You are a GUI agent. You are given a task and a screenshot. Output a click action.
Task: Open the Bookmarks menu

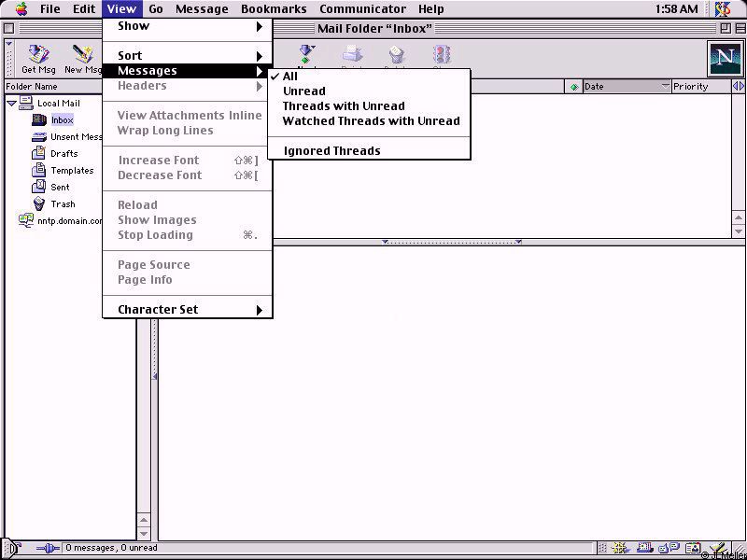coord(274,9)
